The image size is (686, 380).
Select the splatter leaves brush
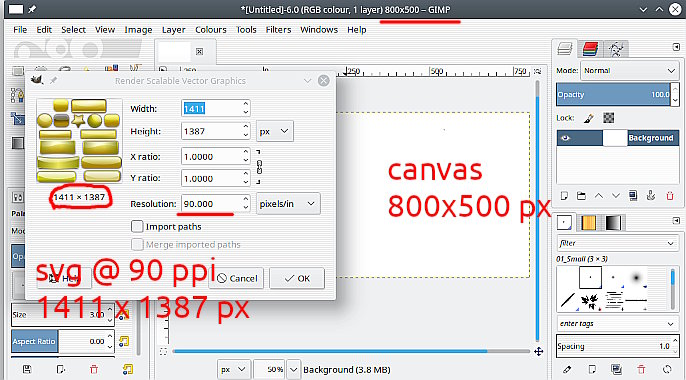point(590,300)
